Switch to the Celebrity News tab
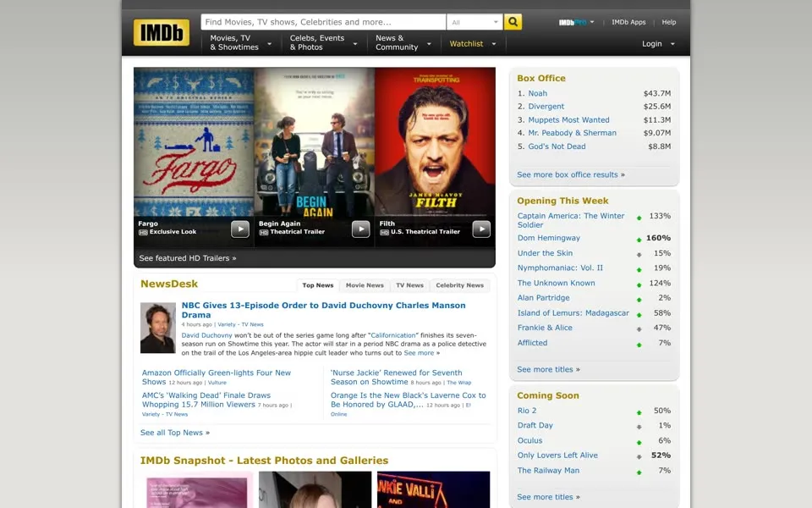812x508 pixels. [x=460, y=285]
